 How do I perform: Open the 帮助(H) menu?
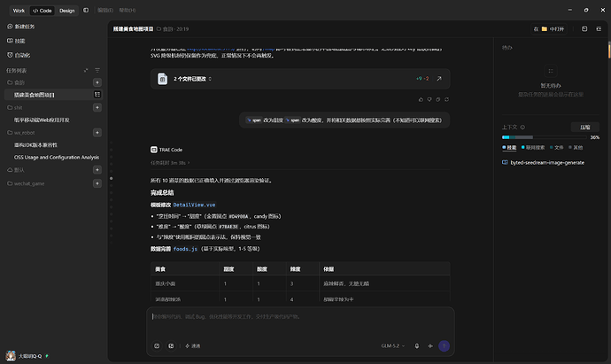pos(128,10)
